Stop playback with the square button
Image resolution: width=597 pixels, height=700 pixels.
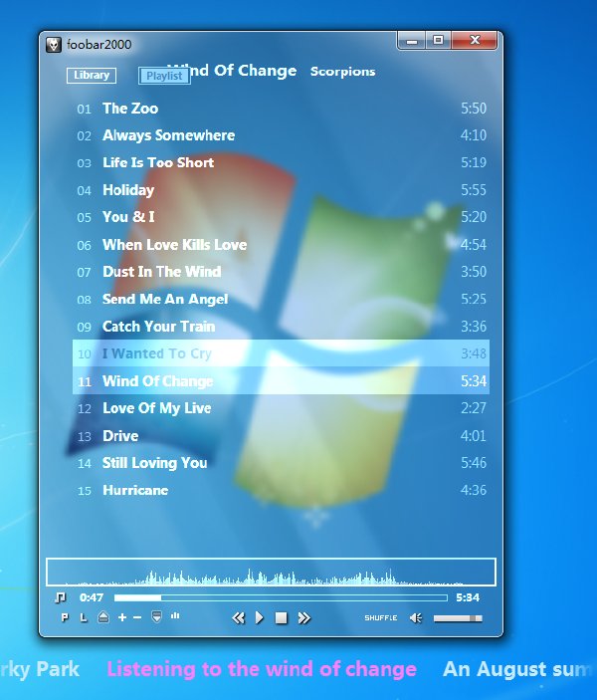[282, 618]
